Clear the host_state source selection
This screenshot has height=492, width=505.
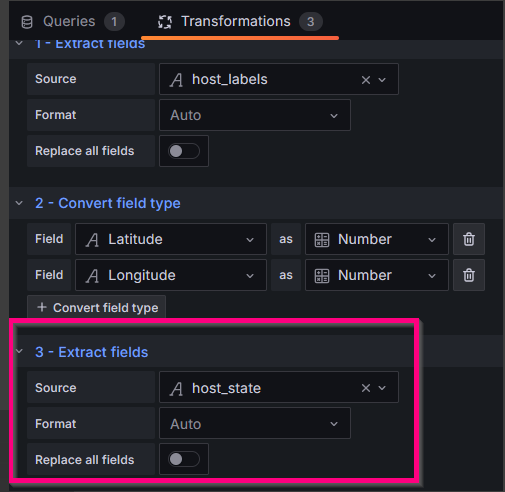[366, 388]
